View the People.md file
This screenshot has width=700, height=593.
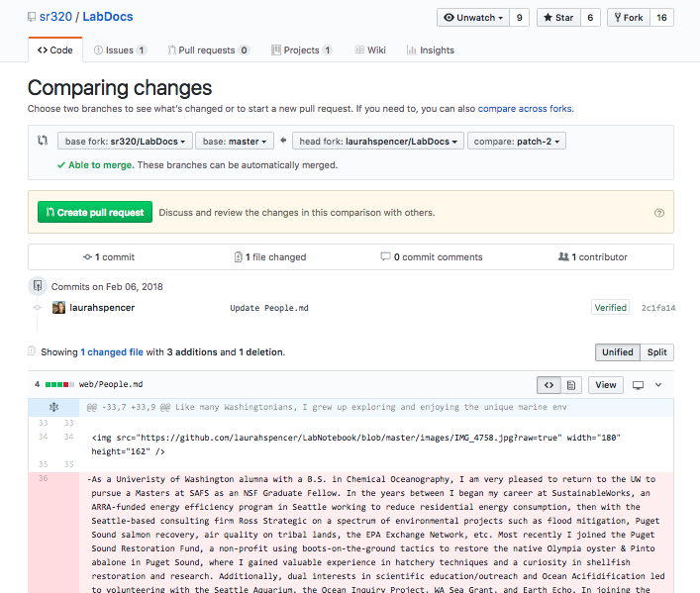605,385
